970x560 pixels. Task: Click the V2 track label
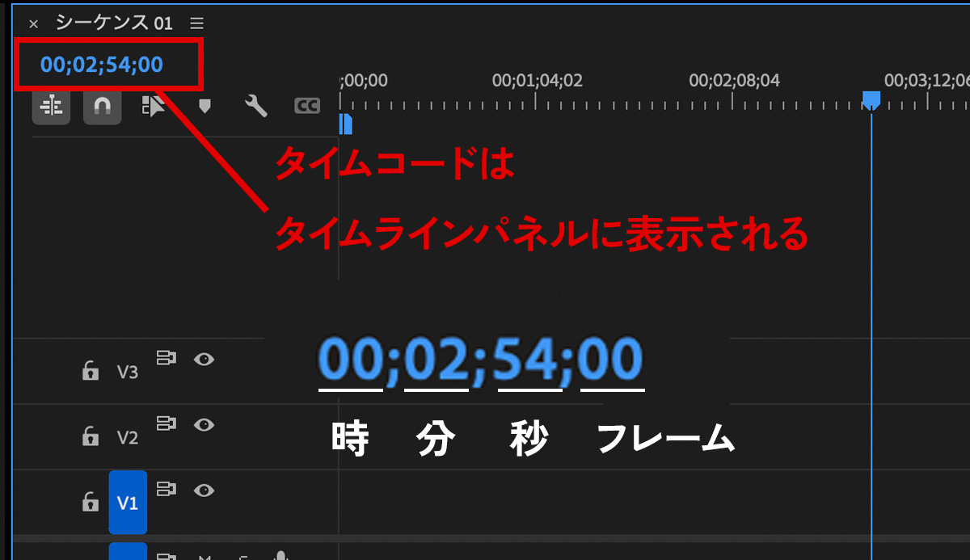[128, 438]
